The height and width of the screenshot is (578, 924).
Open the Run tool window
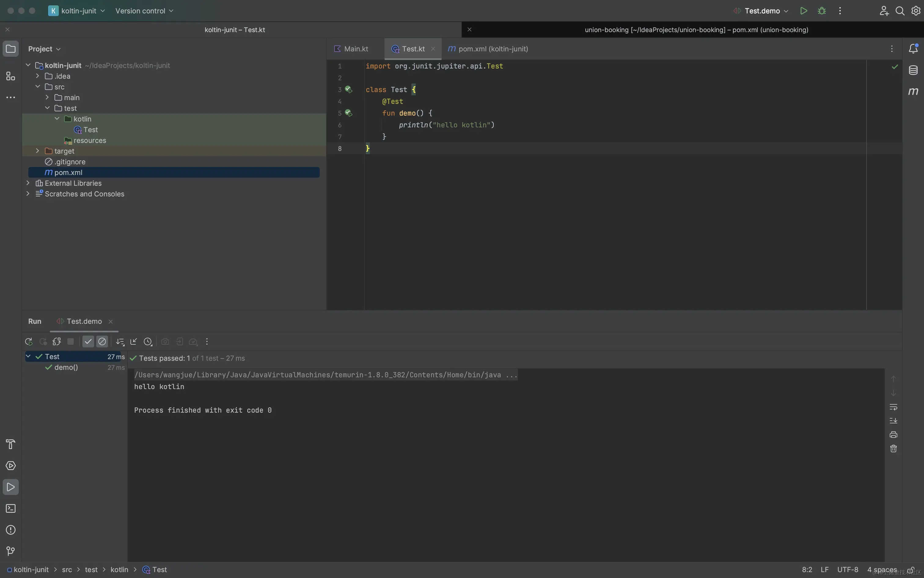pos(11,487)
